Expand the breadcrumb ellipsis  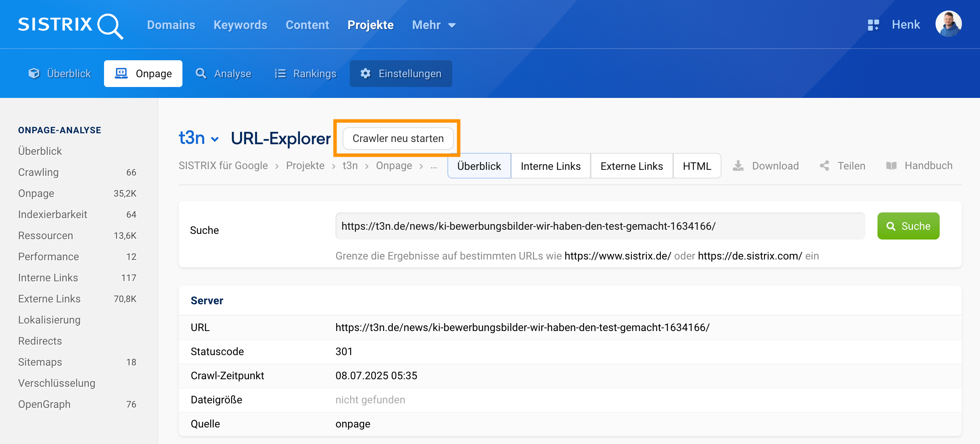click(434, 166)
